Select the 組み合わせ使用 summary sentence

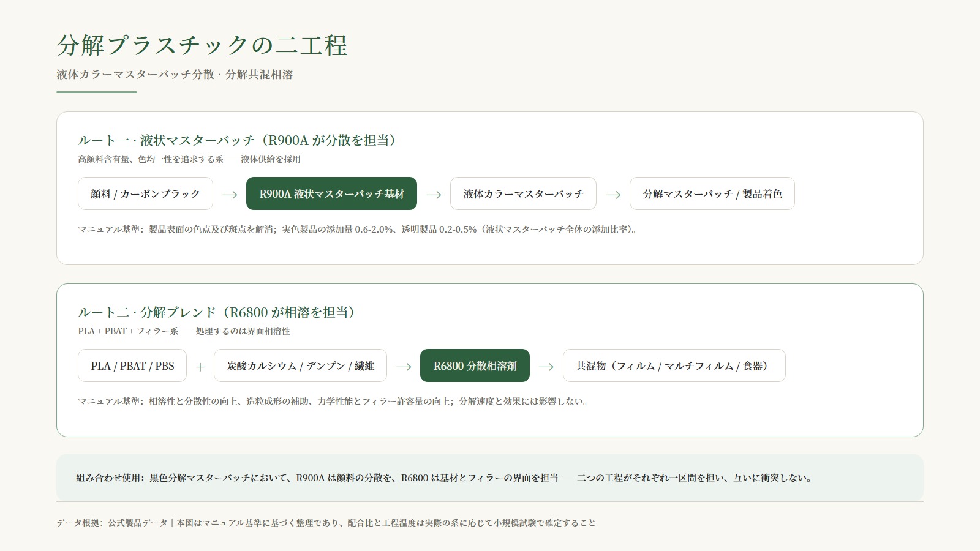coord(445,478)
